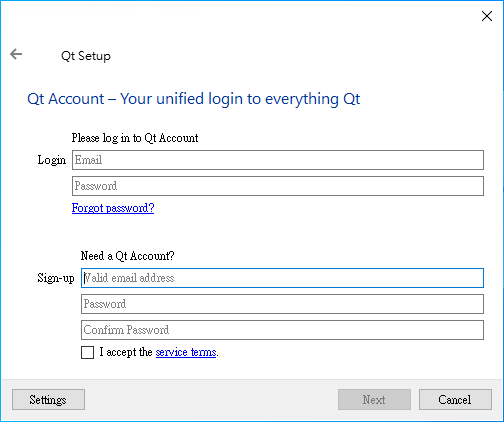Focus the Confirm Password field

(x=282, y=330)
